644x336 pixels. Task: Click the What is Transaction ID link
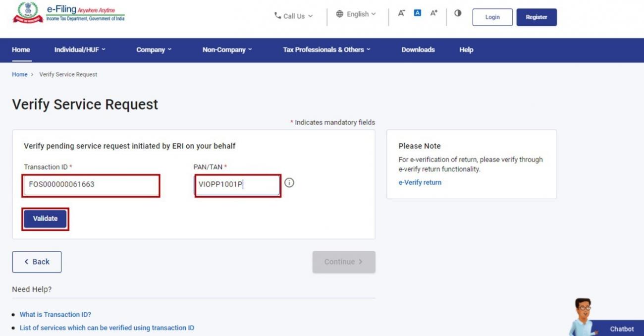coord(55,314)
